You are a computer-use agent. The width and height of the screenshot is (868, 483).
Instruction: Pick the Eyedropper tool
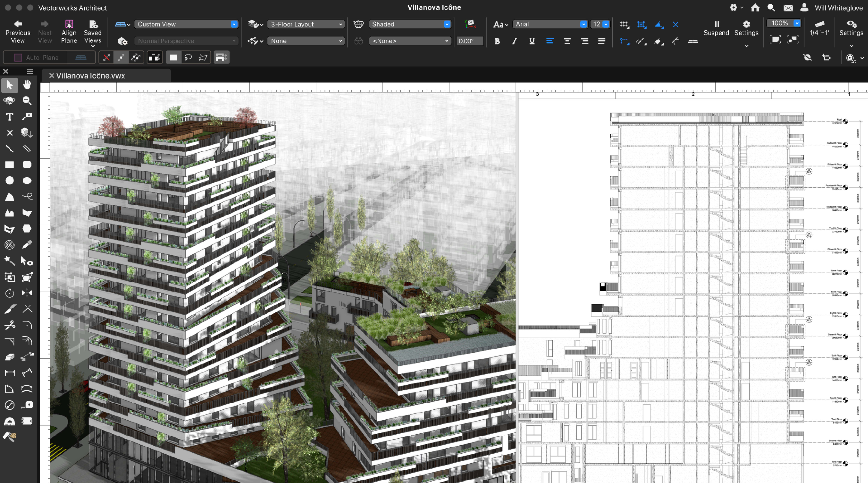click(27, 245)
